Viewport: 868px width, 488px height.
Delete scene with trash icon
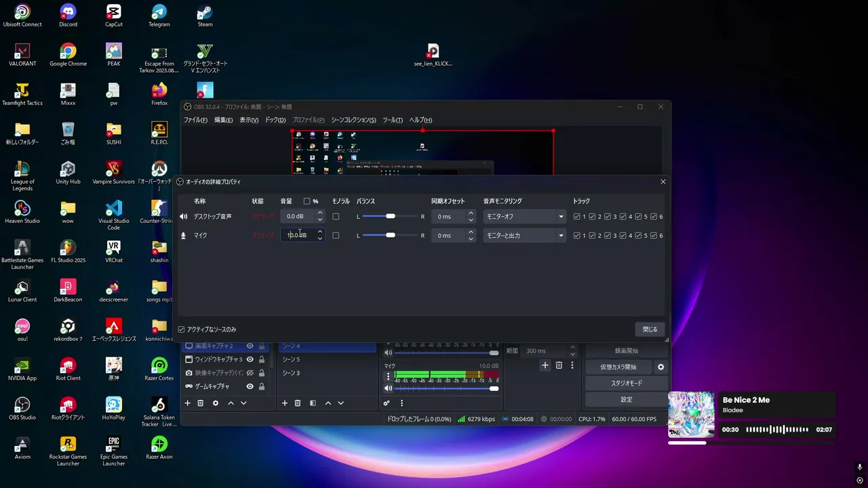pyautogui.click(x=298, y=403)
